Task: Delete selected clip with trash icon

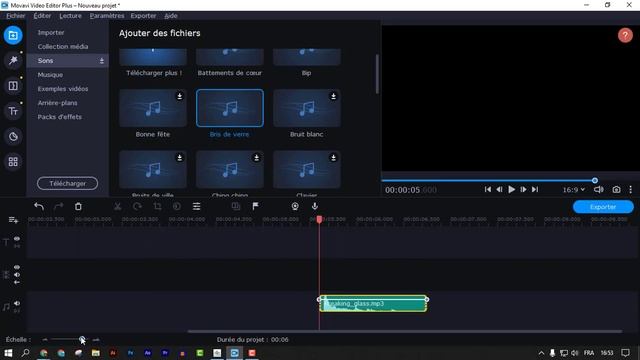Action: coord(78,207)
